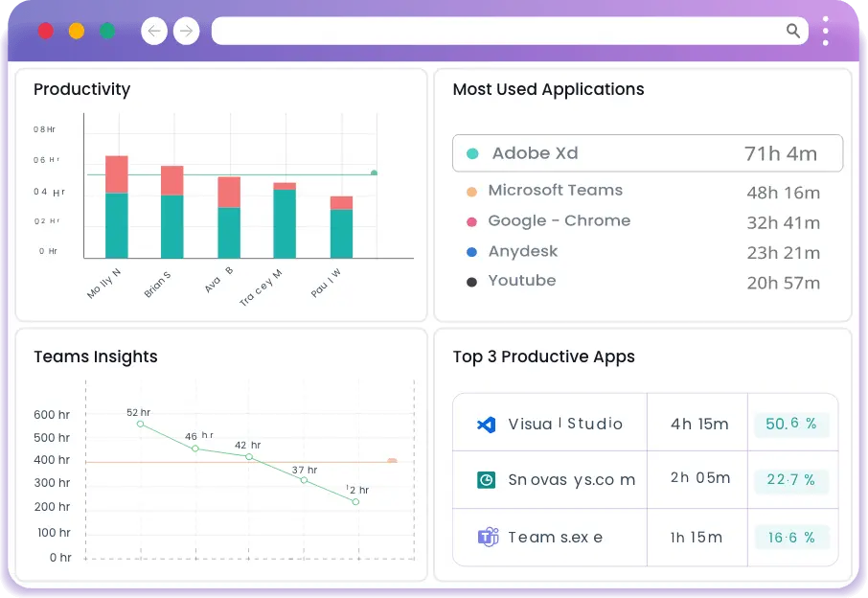Screen dimensions: 868x598
Task: Click the blue Anydesk legend dot
Action: click(x=471, y=252)
